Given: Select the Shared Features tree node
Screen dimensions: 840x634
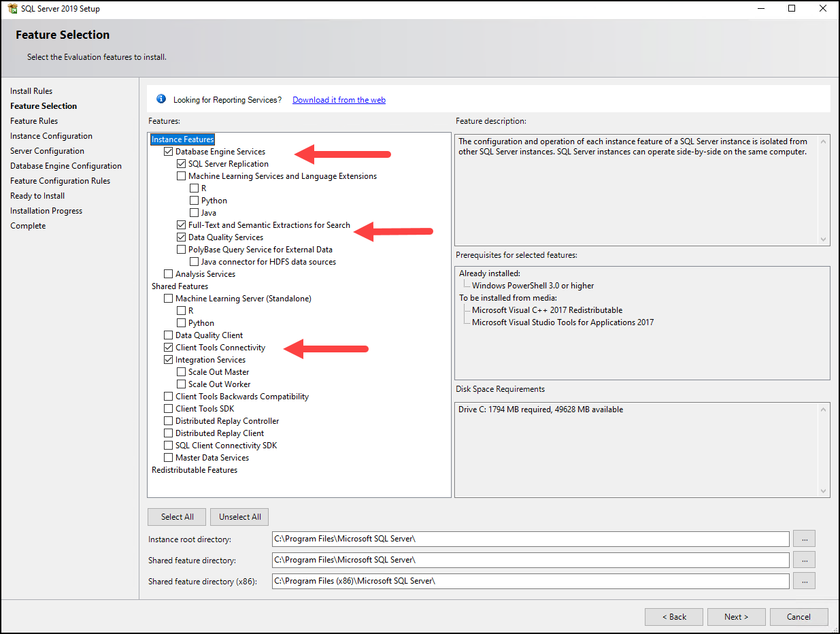Looking at the screenshot, I should (x=180, y=286).
